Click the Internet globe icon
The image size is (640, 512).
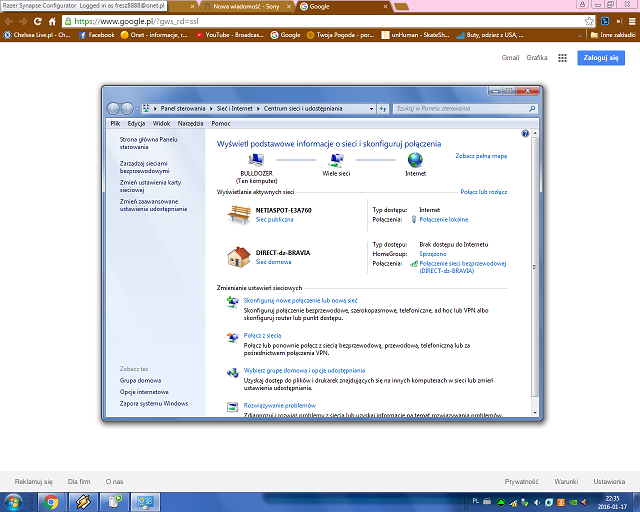click(414, 159)
